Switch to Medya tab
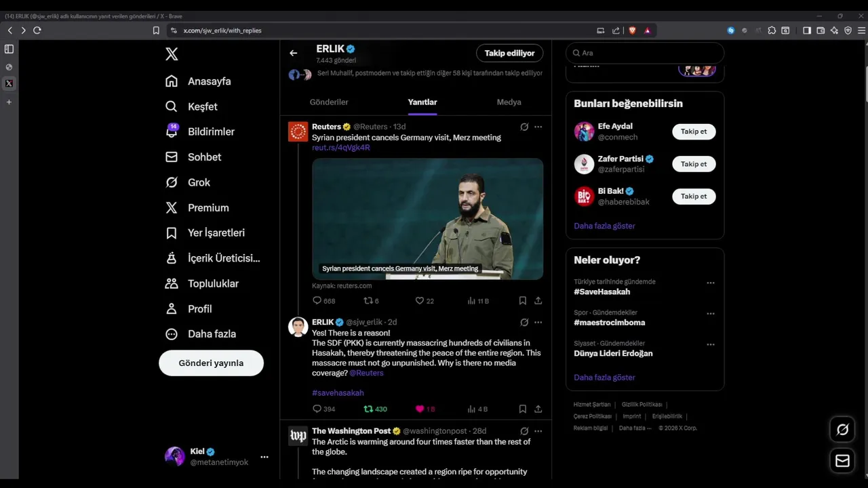The height and width of the screenshot is (488, 868). click(509, 102)
